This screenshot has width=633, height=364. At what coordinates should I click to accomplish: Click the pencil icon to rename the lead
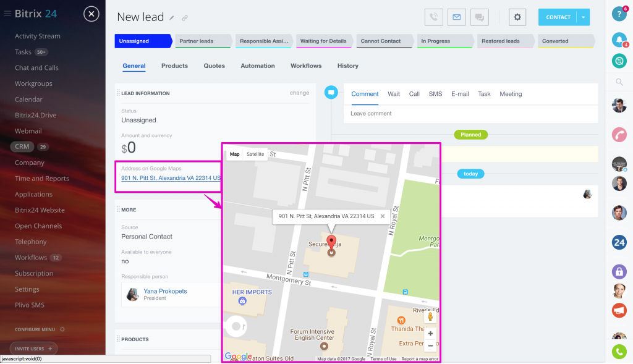tap(172, 18)
